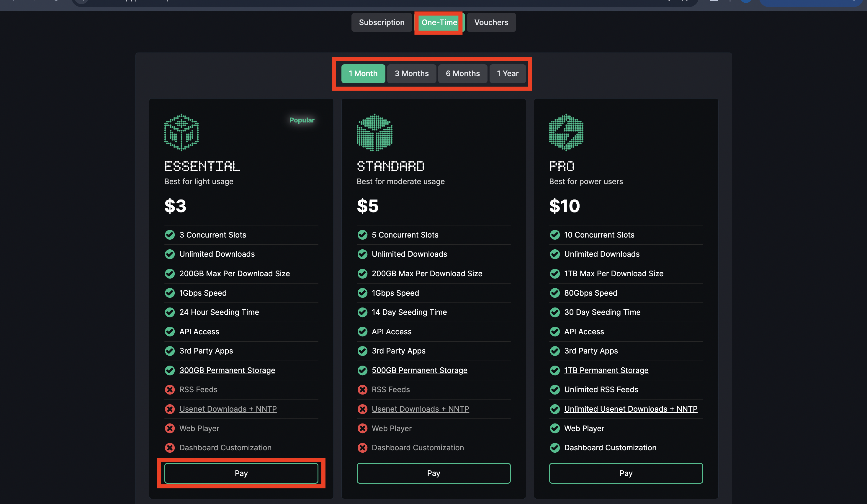Viewport: 867px width, 504px height.
Task: Click the green check beside 10 Concurrent Slots
Action: coord(554,235)
